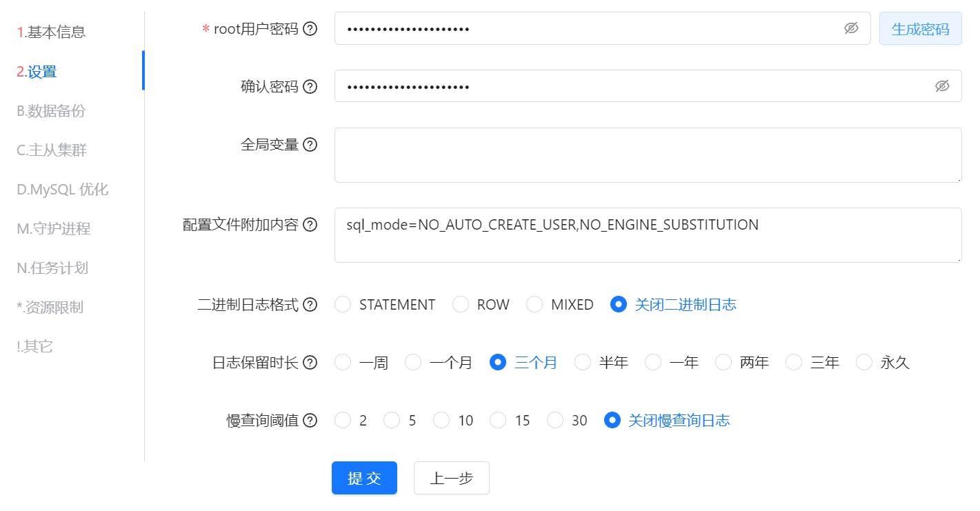Focus the 确认密码 password field
Image resolution: width=980 pixels, height=511 pixels.
(x=648, y=86)
